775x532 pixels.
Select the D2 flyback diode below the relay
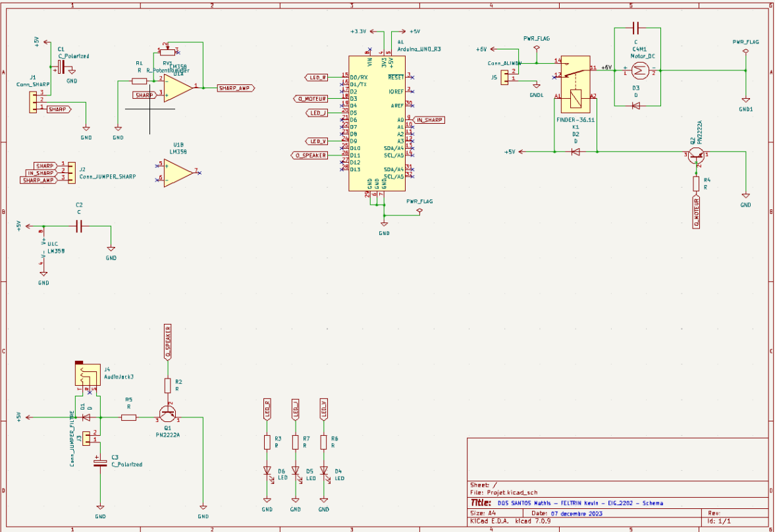coord(575,151)
